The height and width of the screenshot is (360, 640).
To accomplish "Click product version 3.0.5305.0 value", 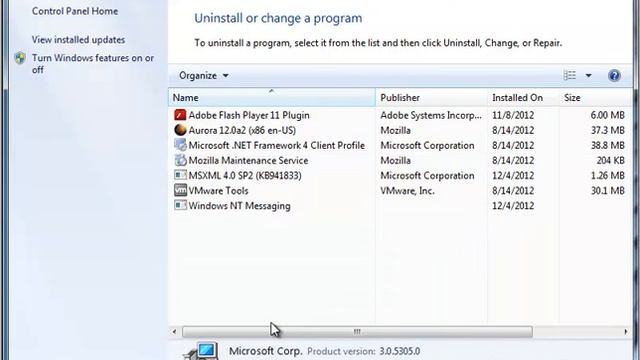I will (x=400, y=351).
